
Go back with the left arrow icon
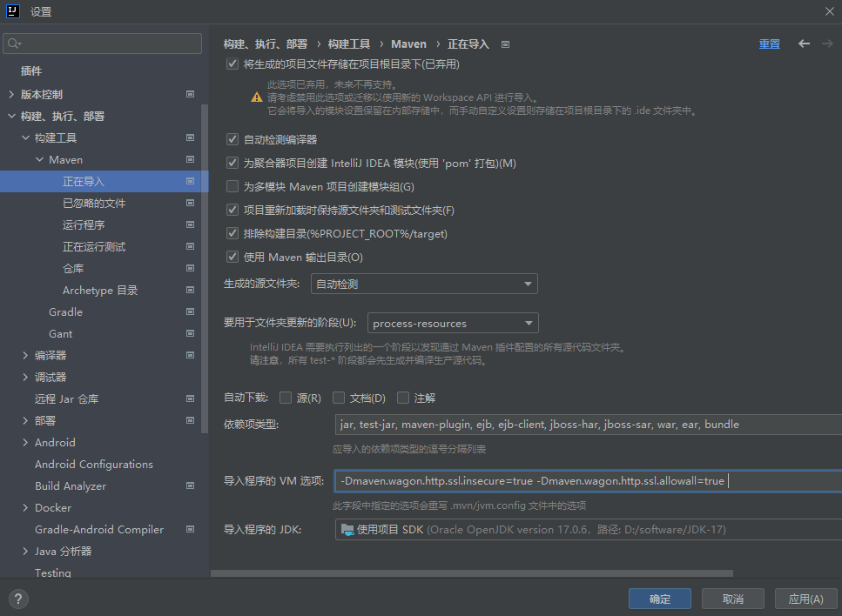pos(804,44)
